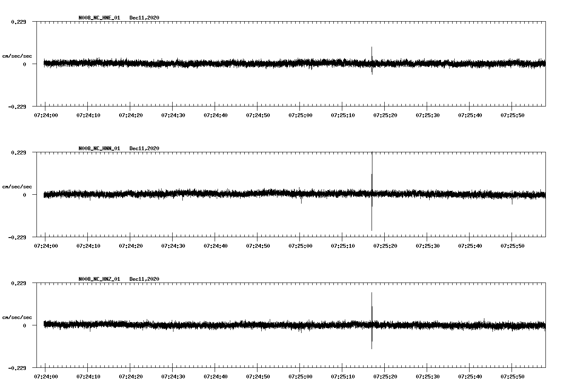Click the Dec11,2020 date on the middle plot
The height and width of the screenshot is (392, 576).
pos(145,148)
